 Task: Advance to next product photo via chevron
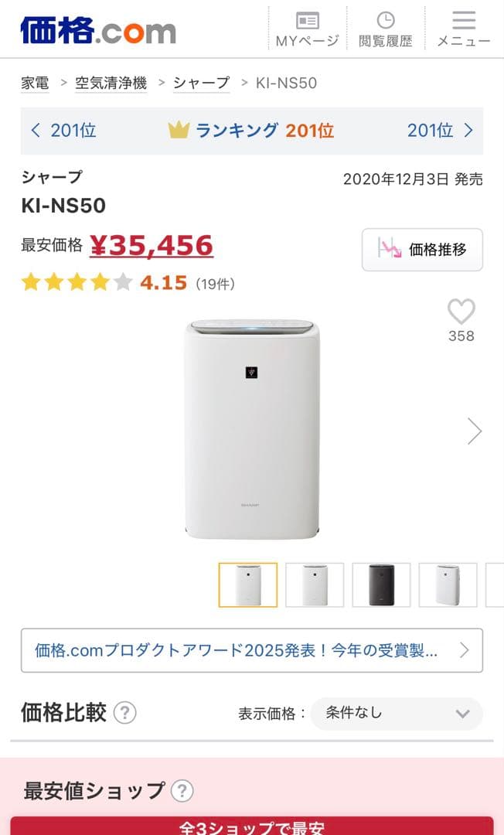(475, 431)
